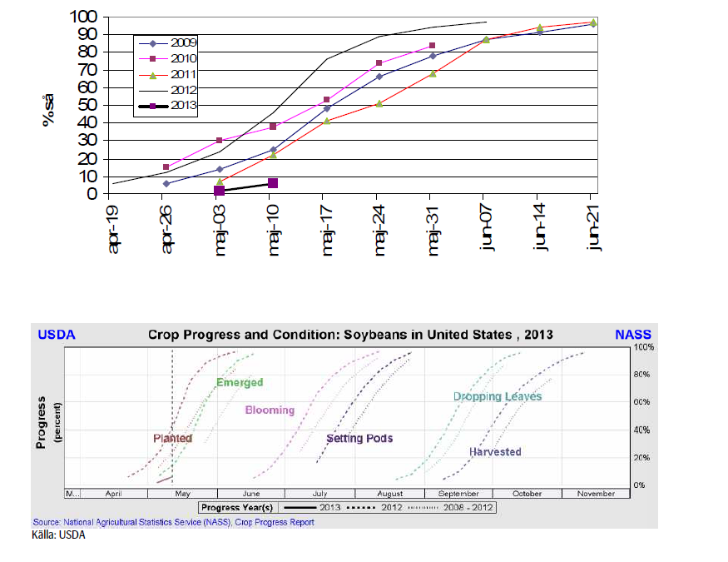The width and height of the screenshot is (728, 562).
Task: Click the 'Blooming' series label
Action: click(270, 410)
